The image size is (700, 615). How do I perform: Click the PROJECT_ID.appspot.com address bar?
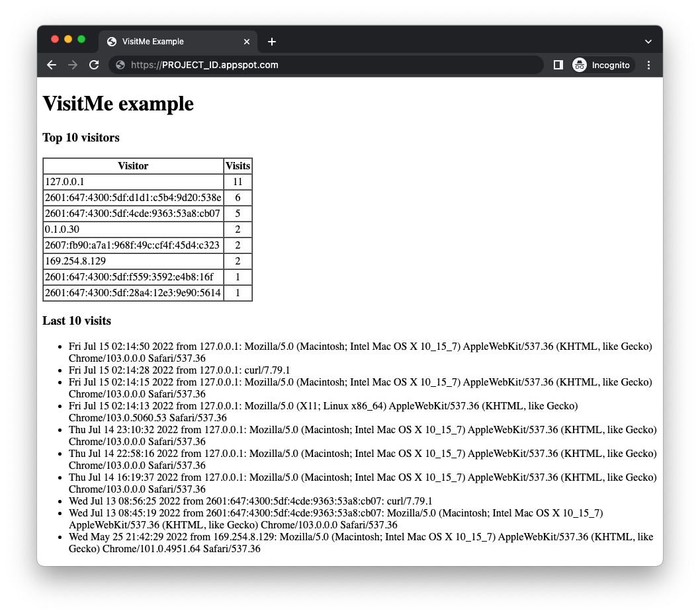[x=331, y=65]
